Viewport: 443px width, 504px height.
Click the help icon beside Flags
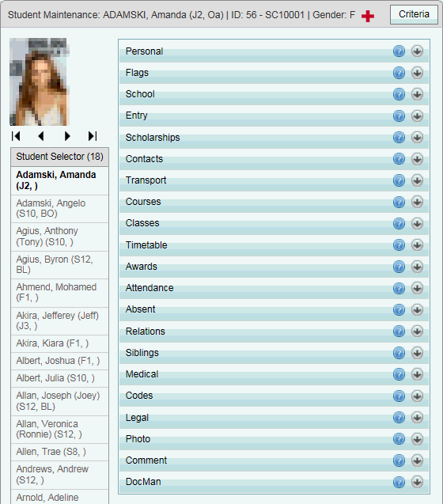pos(399,73)
